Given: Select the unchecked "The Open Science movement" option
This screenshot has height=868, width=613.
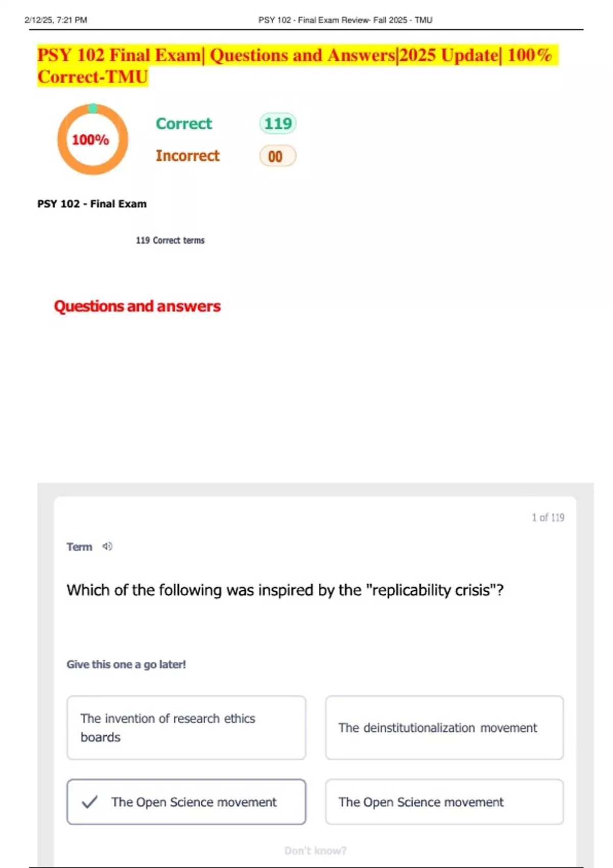Looking at the screenshot, I should pyautogui.click(x=444, y=802).
